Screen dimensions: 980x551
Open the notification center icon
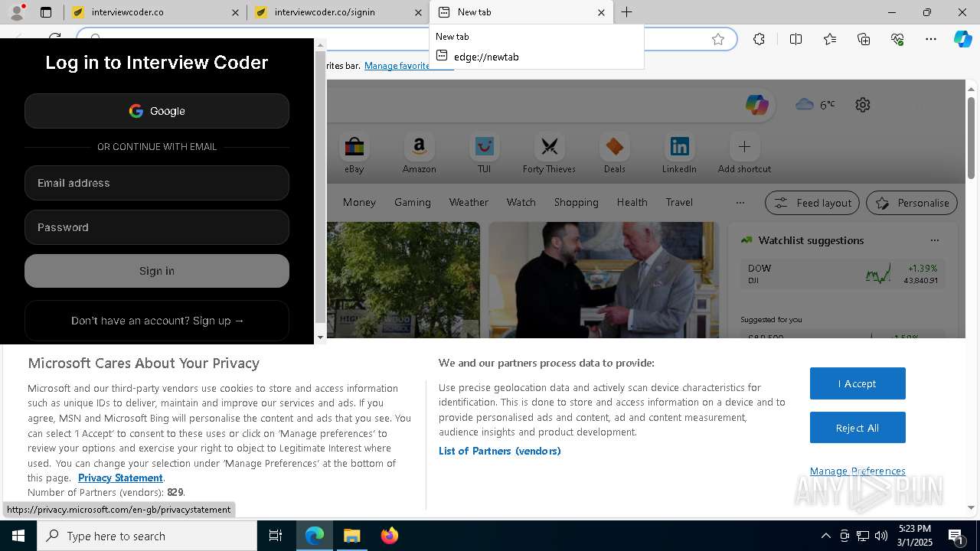pyautogui.click(x=955, y=536)
